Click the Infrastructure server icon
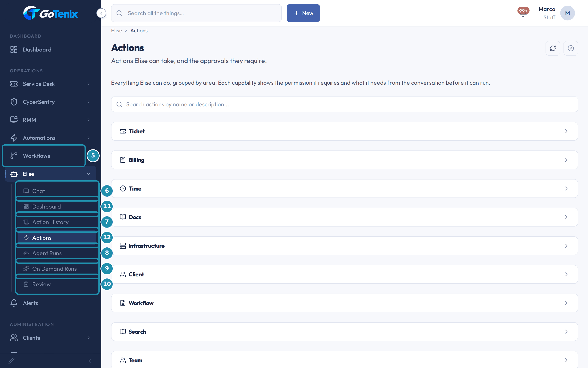 pos(123,246)
